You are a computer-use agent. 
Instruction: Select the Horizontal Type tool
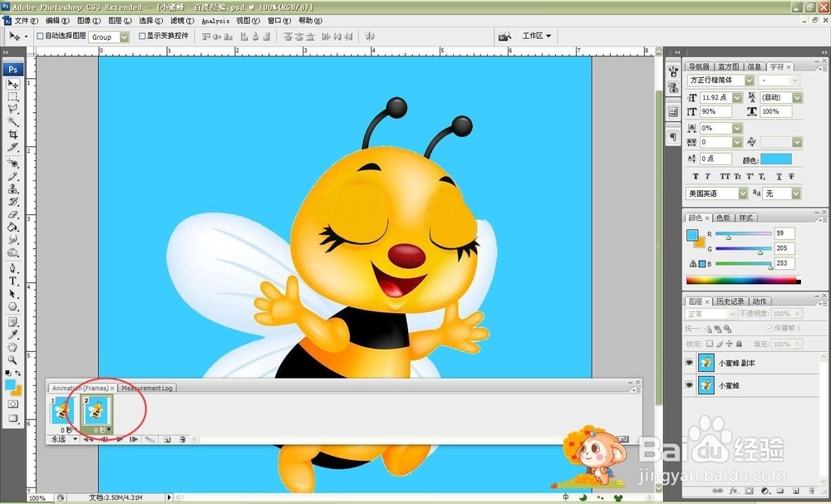click(13, 281)
